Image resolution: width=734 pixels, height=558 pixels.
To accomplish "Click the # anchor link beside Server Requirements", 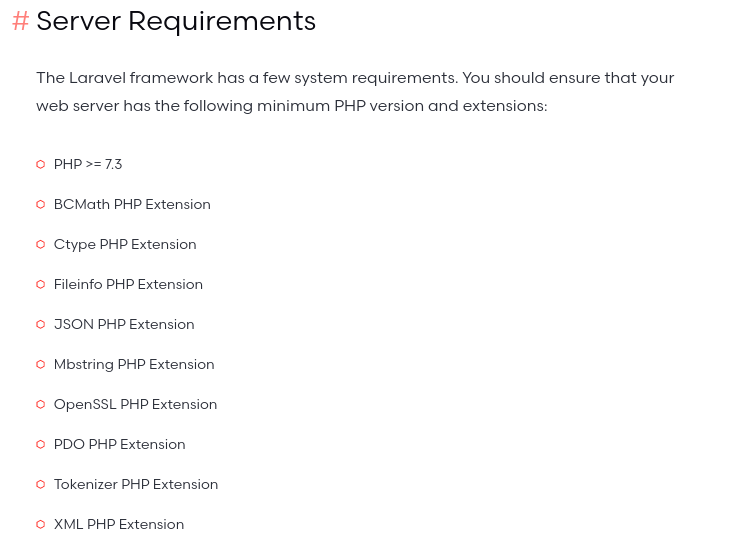I will click(20, 21).
